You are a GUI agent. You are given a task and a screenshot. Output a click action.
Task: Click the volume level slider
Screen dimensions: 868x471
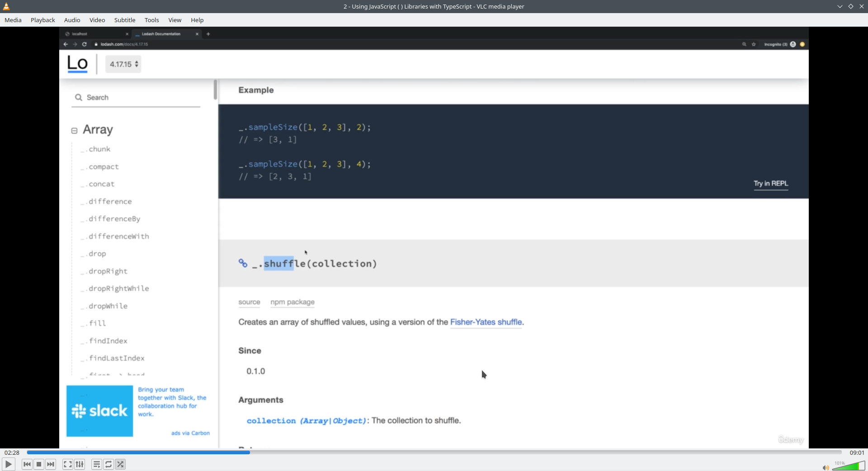(x=849, y=466)
